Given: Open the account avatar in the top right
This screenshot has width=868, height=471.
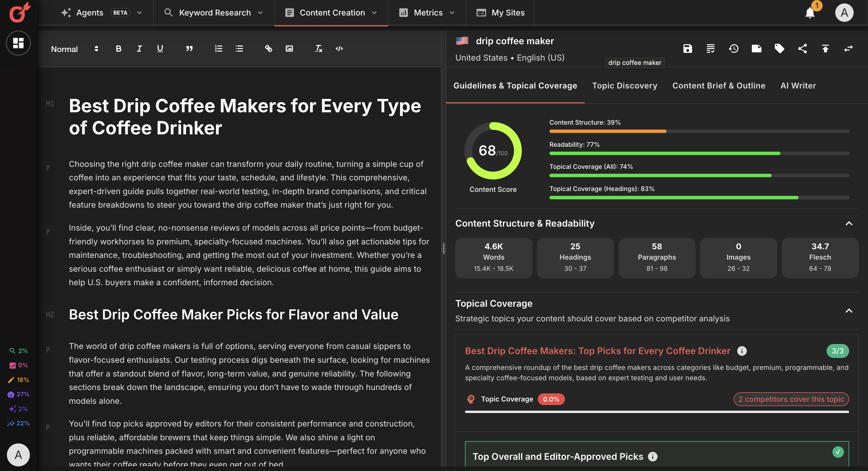Looking at the screenshot, I should (x=844, y=12).
